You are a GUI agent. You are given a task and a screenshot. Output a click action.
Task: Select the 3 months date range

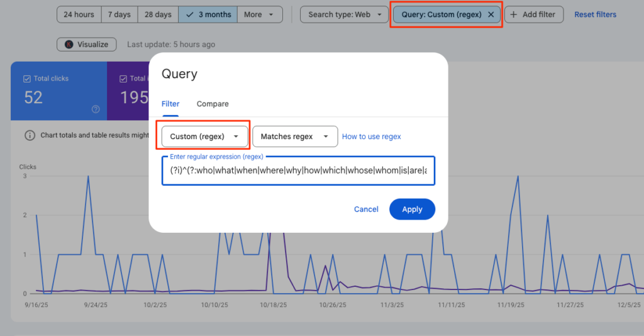(x=208, y=14)
